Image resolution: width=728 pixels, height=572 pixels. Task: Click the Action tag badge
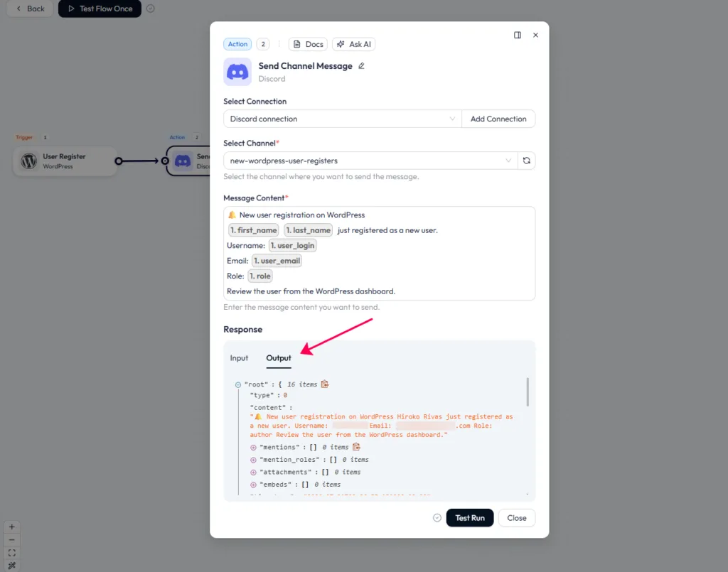(237, 44)
